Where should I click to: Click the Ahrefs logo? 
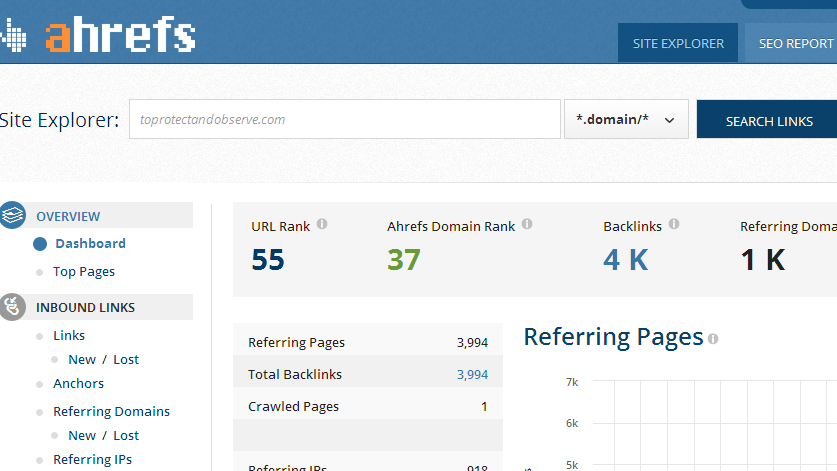point(120,35)
